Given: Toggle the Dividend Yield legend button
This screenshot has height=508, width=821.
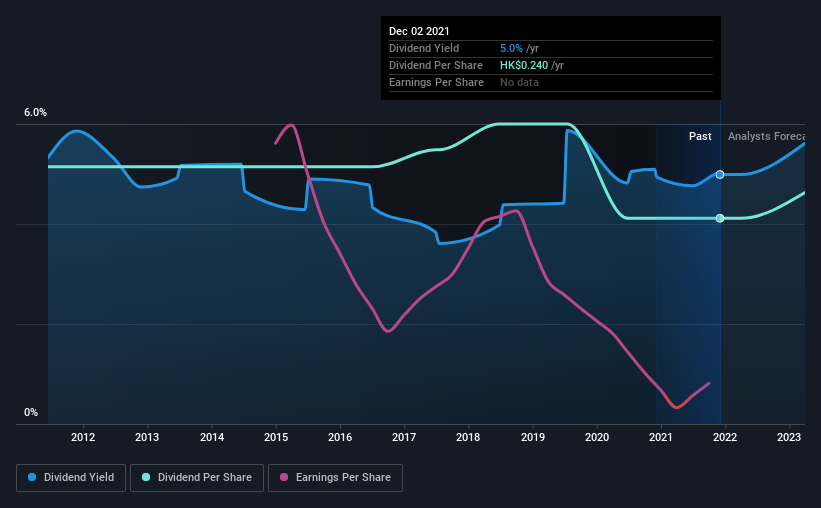Looking at the screenshot, I should pyautogui.click(x=71, y=478).
